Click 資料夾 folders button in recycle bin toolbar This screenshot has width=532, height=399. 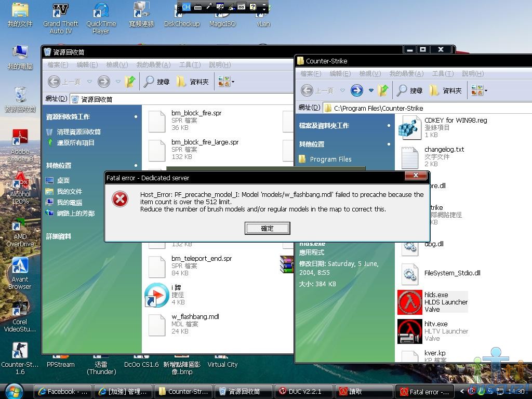tap(193, 82)
